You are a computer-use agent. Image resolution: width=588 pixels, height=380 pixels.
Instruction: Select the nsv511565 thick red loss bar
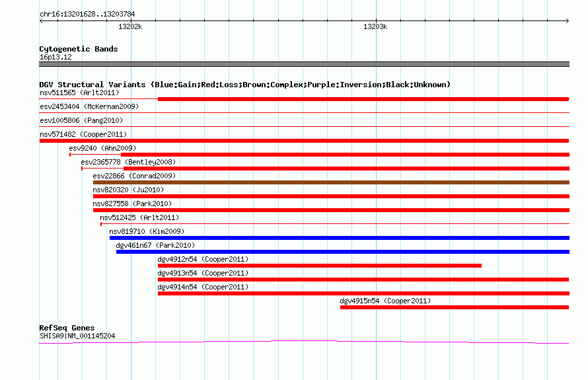click(363, 99)
